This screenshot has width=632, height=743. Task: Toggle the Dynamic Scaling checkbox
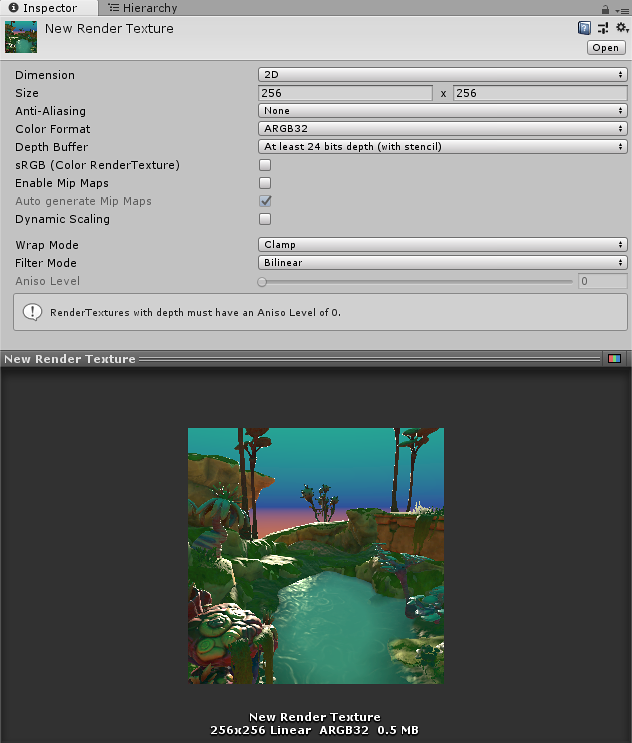[265, 219]
